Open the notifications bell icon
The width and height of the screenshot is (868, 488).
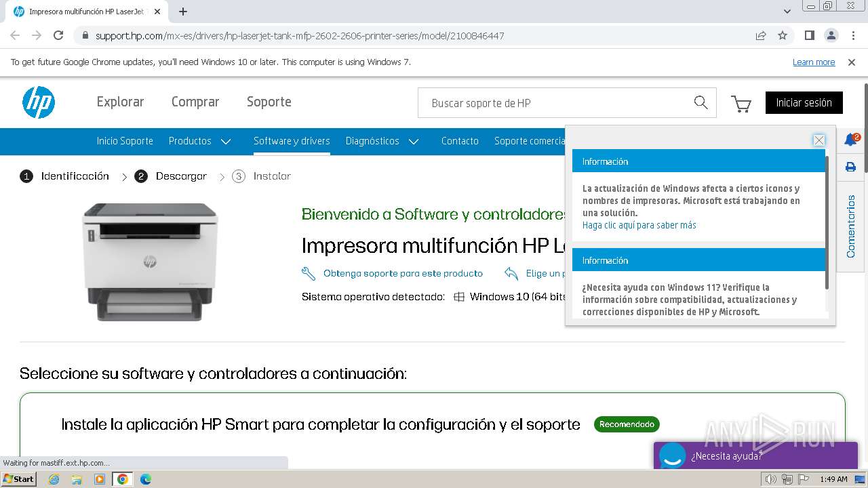coord(850,140)
